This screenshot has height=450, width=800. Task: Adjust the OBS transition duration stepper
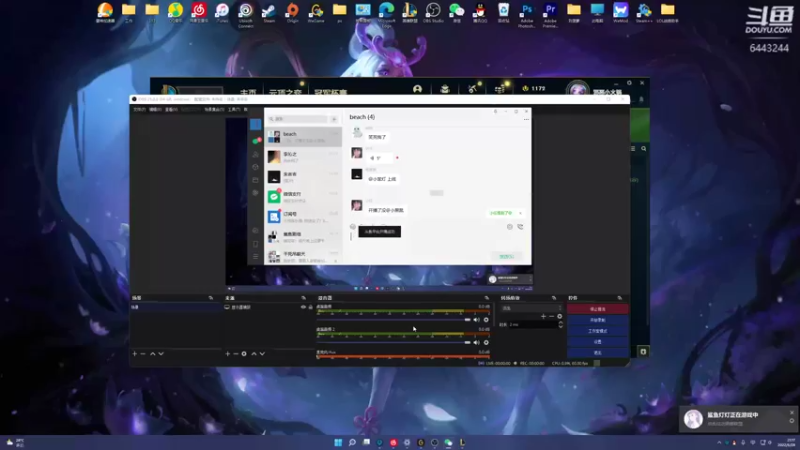coord(561,324)
